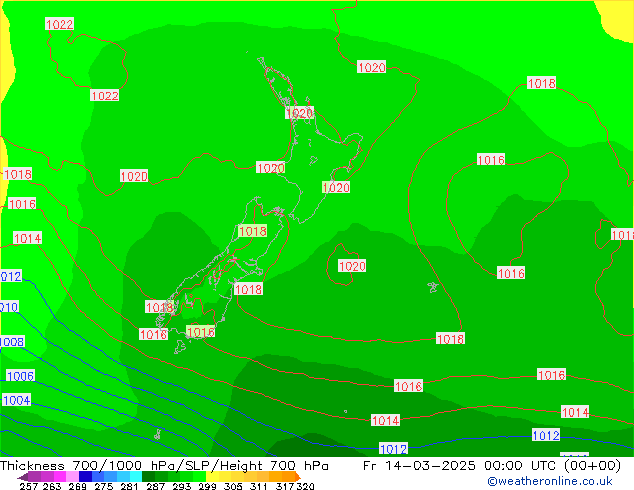Viewport: 634px width, 490px height.
Task: Click the orange arrow tip at legend's end
Action: [x=298, y=477]
